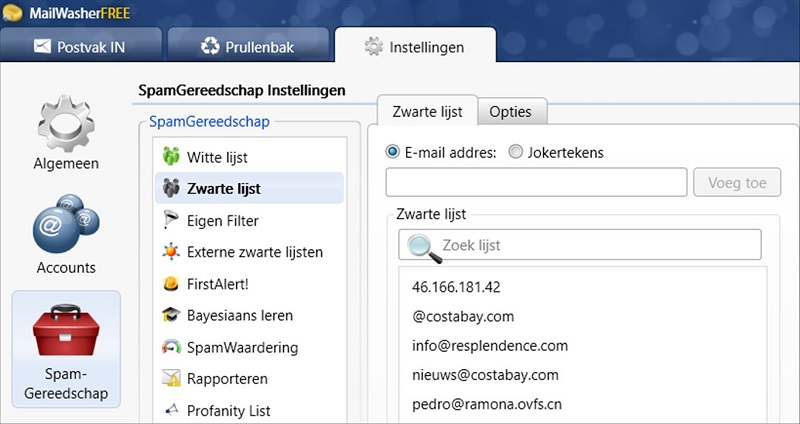The image size is (800, 424).
Task: Click the Prullenbak recycle icon
Action: coord(210,46)
